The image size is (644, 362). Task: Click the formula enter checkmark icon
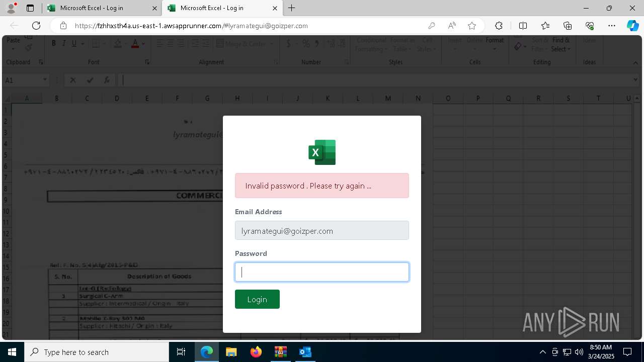tap(90, 80)
